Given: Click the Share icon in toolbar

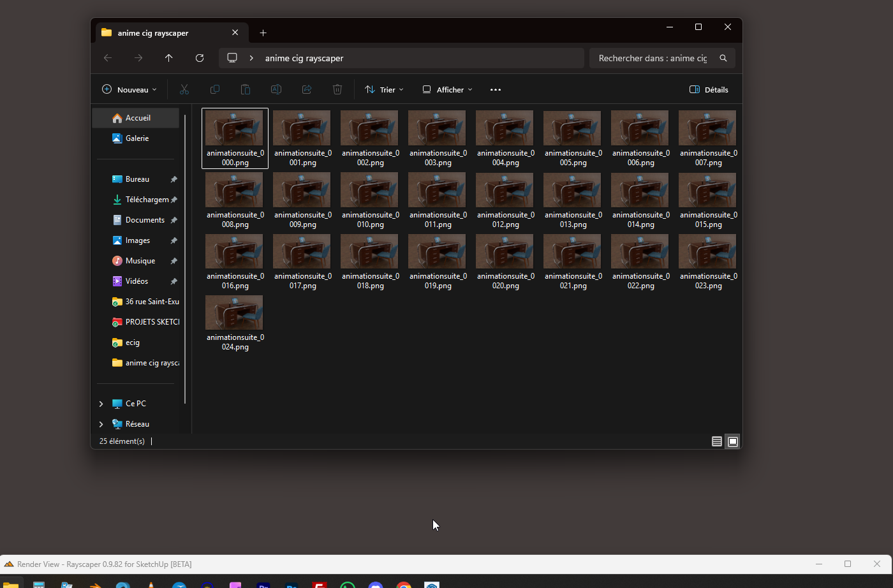Looking at the screenshot, I should [x=307, y=90].
